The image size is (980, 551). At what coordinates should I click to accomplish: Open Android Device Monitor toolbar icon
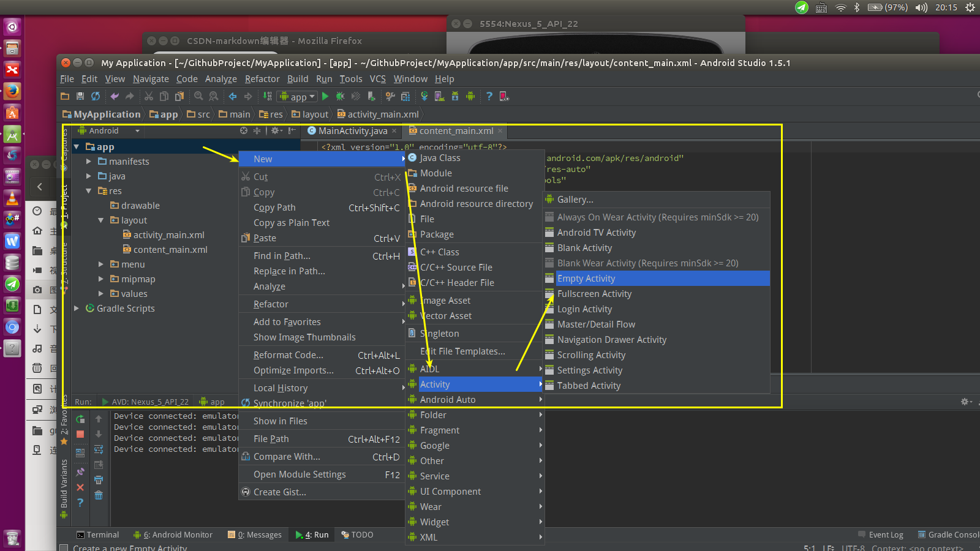pos(470,96)
